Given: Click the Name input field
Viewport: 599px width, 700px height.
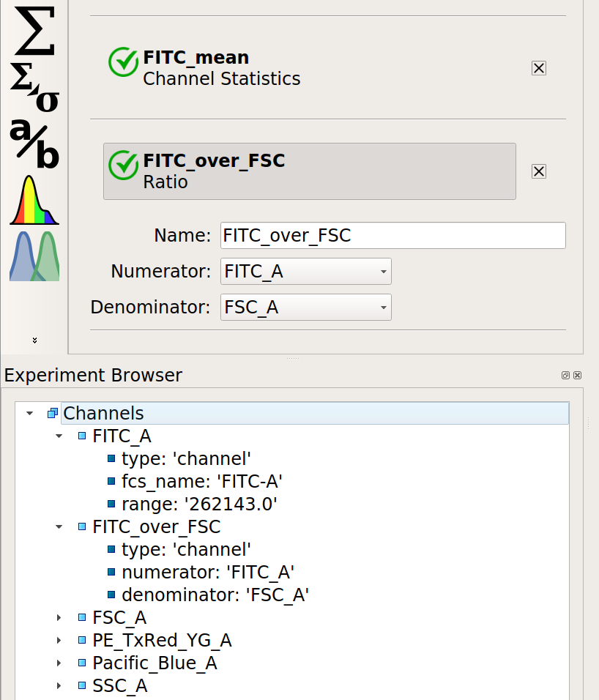Looking at the screenshot, I should pyautogui.click(x=392, y=235).
